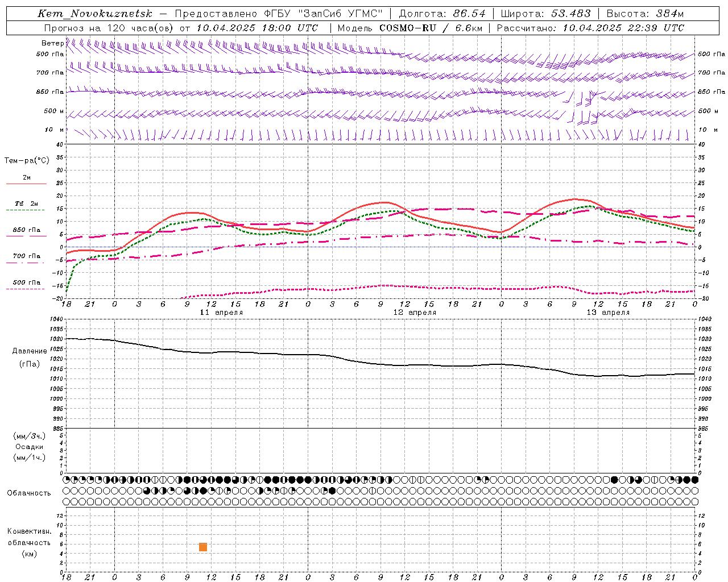Click the 'Td 2м' dew point legend entry
728x582 pixels.
click(x=27, y=203)
